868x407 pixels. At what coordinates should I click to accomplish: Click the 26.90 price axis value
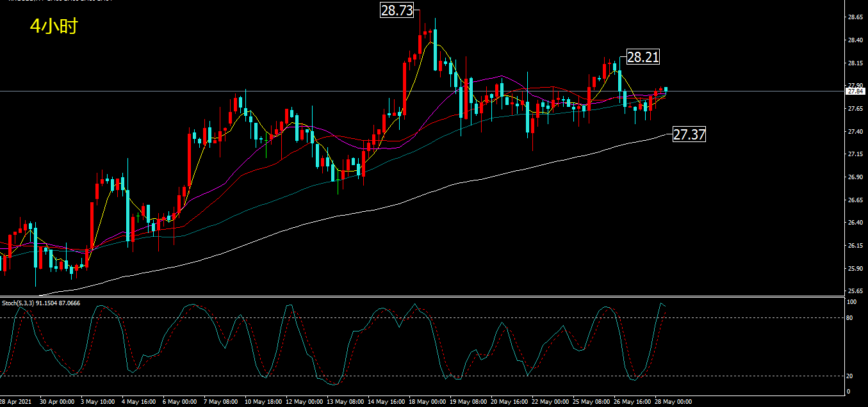pos(854,177)
